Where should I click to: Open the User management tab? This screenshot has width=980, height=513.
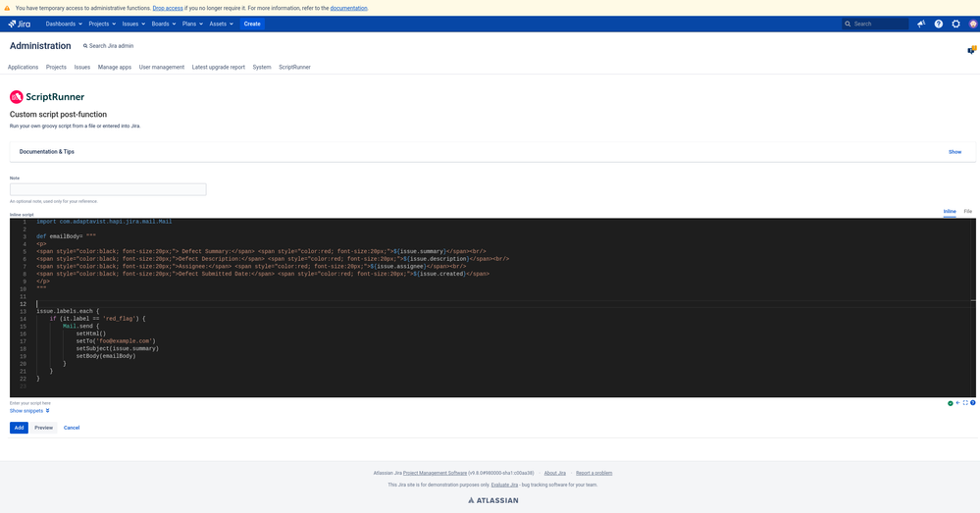(161, 67)
